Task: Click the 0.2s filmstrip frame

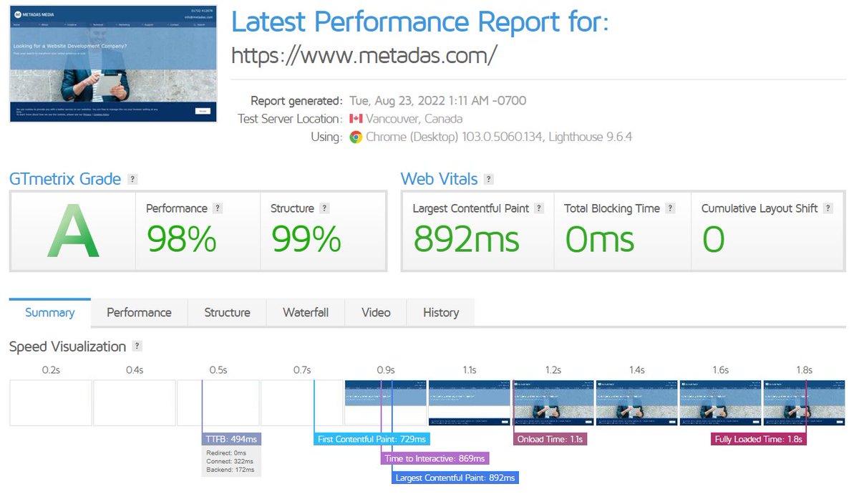Action: [51, 403]
